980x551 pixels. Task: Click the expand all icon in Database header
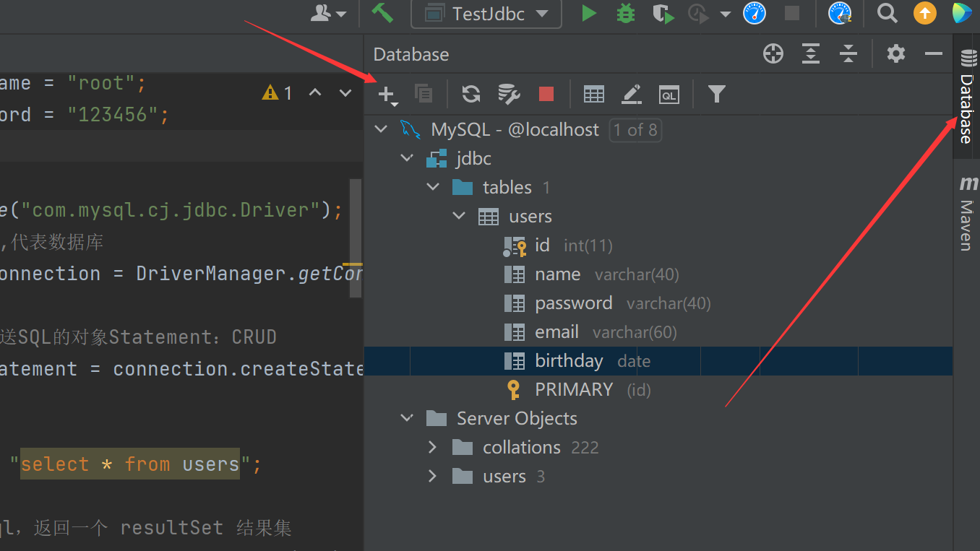pos(811,53)
